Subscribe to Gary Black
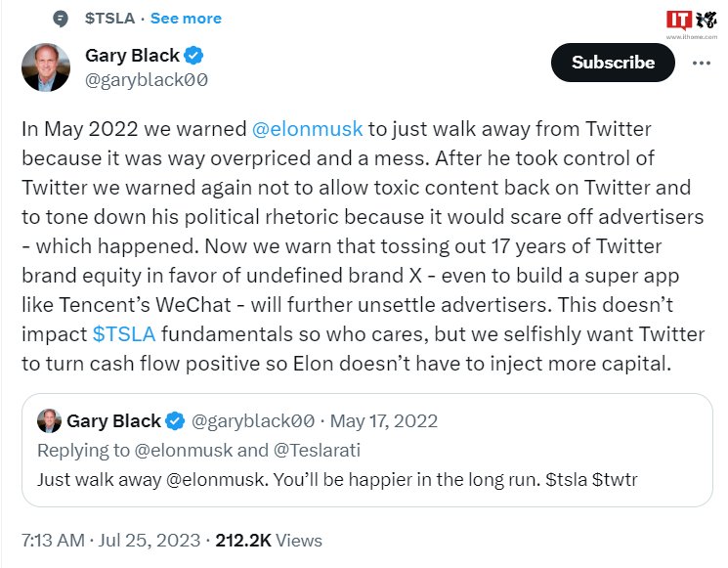This screenshot has width=728, height=568. coord(613,63)
